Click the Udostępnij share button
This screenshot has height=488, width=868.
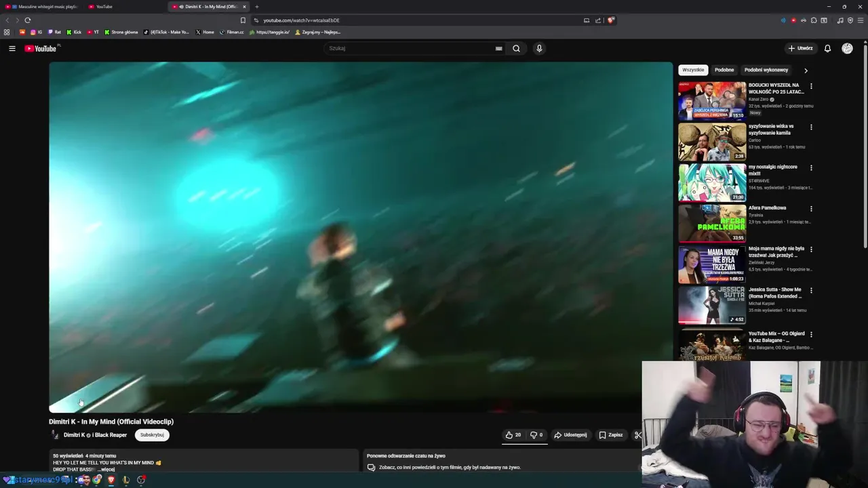coord(570,435)
